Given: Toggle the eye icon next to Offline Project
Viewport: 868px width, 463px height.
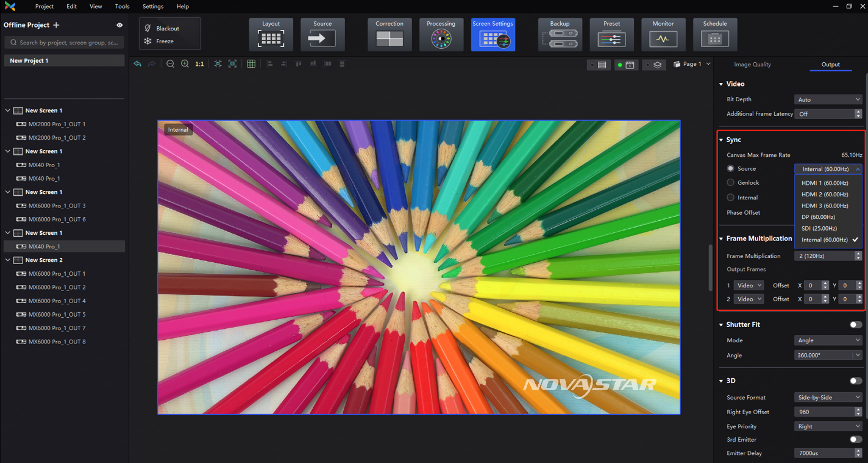Looking at the screenshot, I should 119,25.
